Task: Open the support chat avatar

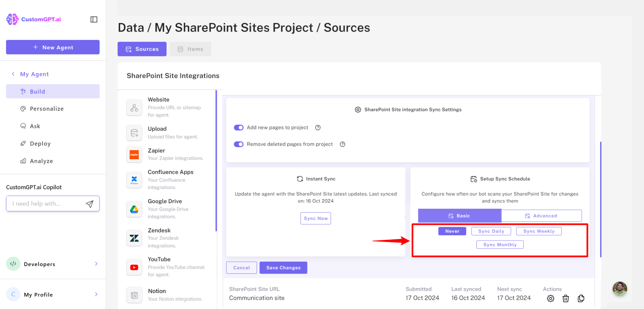Action: pos(620,289)
